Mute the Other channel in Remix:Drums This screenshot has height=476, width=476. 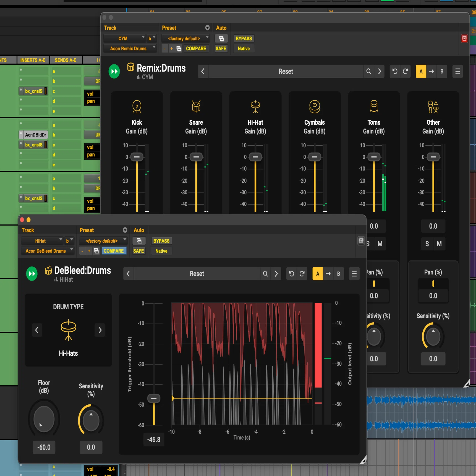[439, 244]
